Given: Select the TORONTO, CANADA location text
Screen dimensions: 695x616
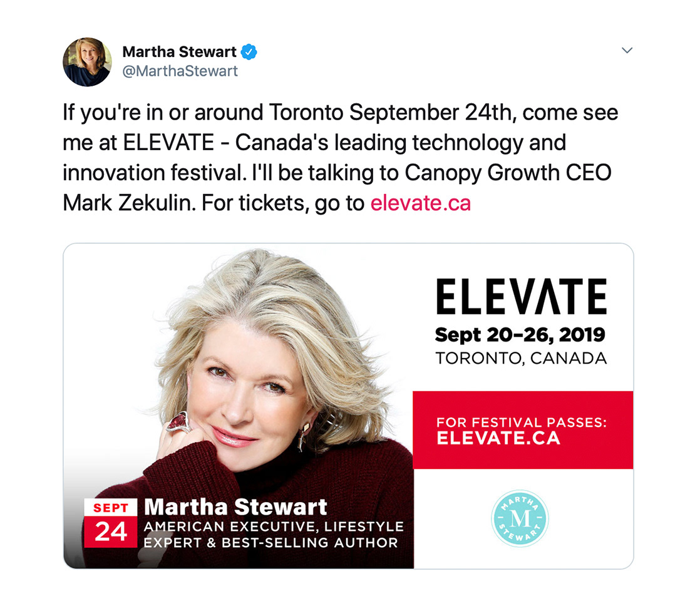Looking at the screenshot, I should [521, 358].
